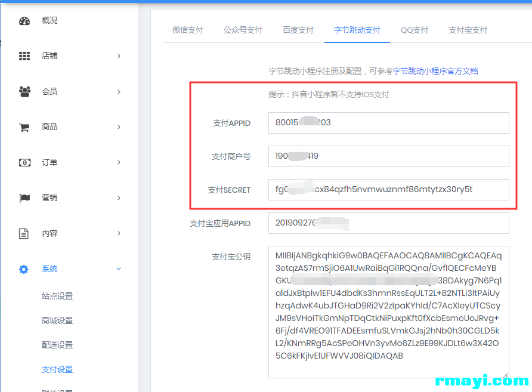Click the flag icon beside 营销
This screenshot has height=392, width=532.
click(24, 198)
